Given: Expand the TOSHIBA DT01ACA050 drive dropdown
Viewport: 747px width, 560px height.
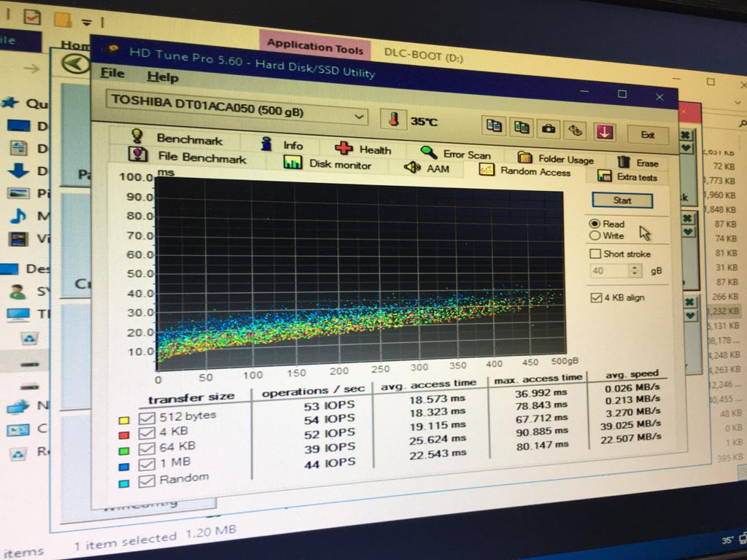Looking at the screenshot, I should pos(359,117).
